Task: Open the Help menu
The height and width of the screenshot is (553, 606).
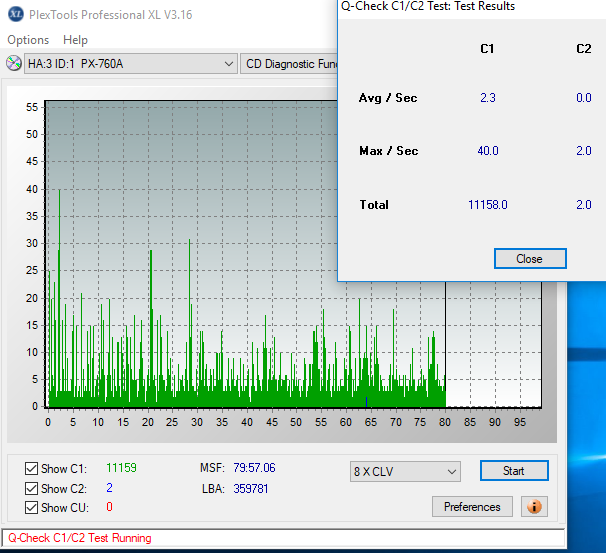Action: pos(75,40)
